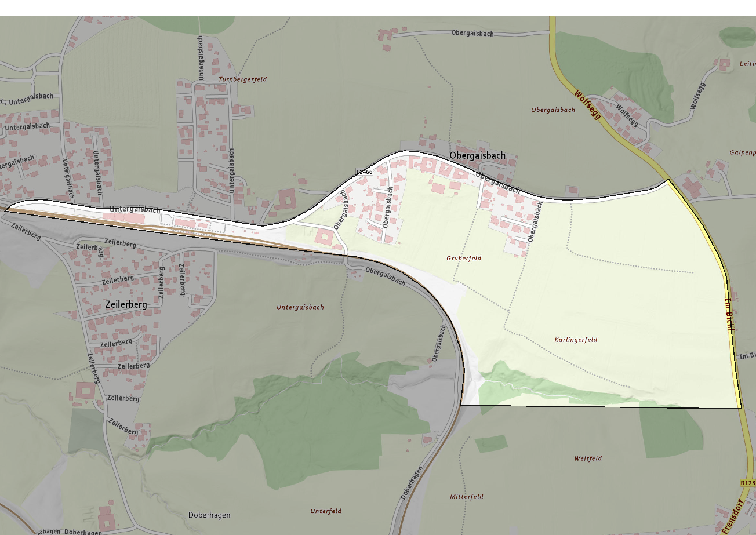Click the italic Obergaisbach field label near Wolfsegg
Viewport: 756px width, 535px height.
coord(553,110)
